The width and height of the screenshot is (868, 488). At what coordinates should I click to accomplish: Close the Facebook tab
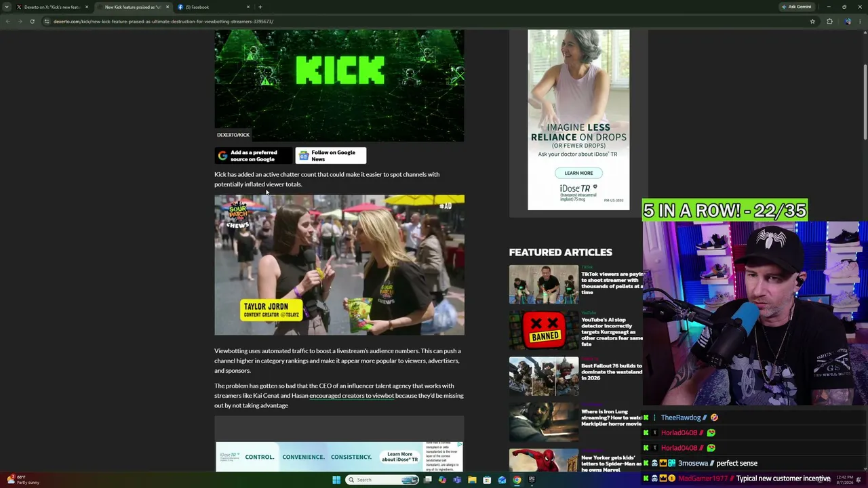[x=248, y=7]
